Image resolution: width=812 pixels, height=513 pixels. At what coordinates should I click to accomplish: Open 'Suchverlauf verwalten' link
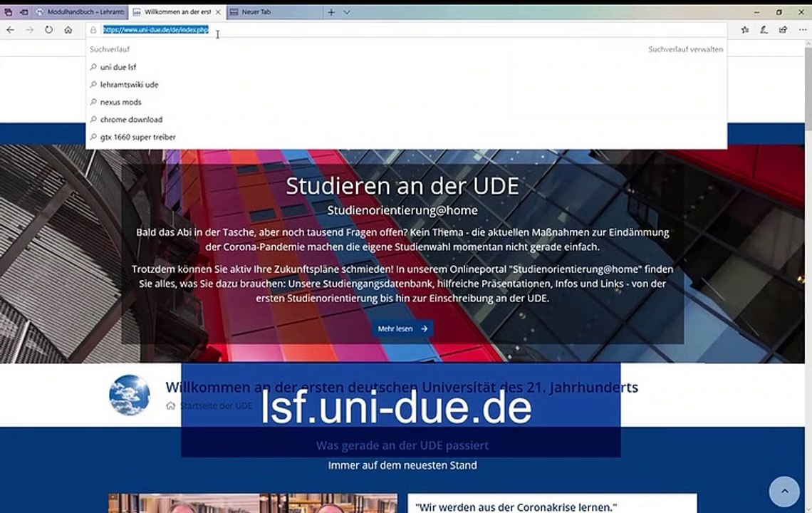(x=686, y=49)
